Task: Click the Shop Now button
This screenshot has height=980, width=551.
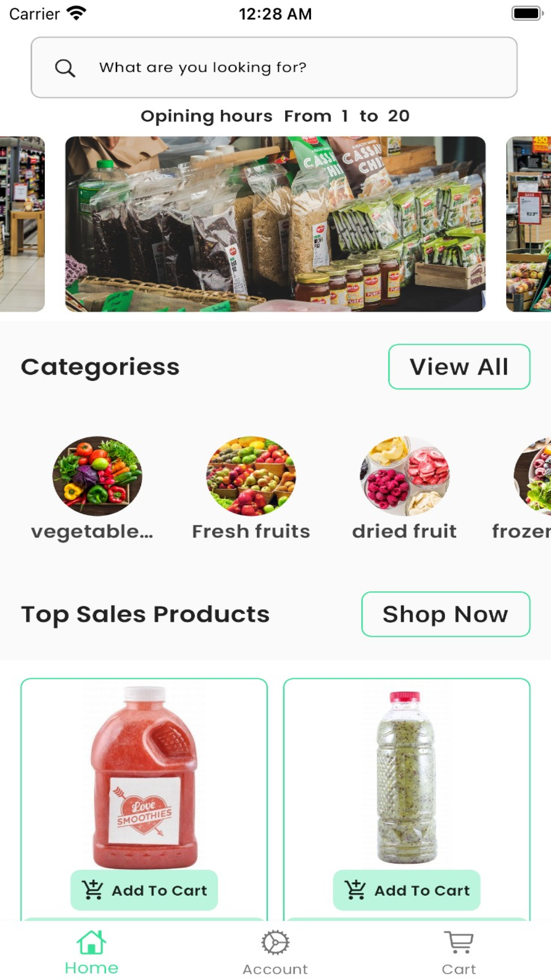Action: point(445,614)
